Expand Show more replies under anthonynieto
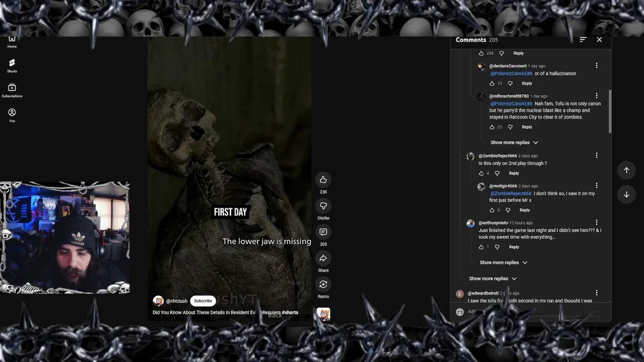Screen dimensions: 644x362 pyautogui.click(x=504, y=262)
